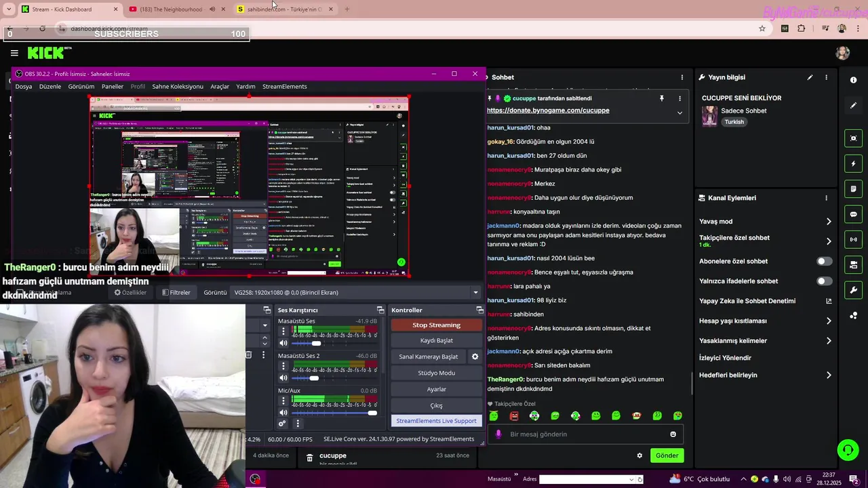The width and height of the screenshot is (868, 488).
Task: Expand Hesap yaşı kısıtlaması option
Action: (x=829, y=321)
